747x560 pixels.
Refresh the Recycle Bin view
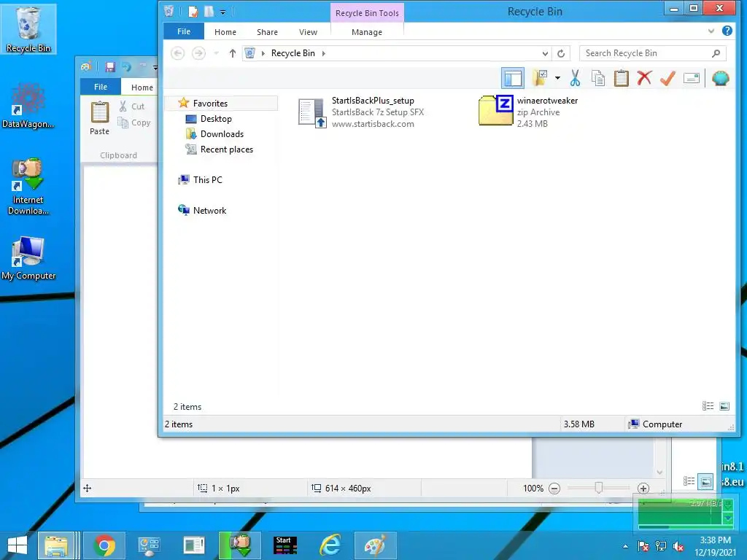tap(561, 53)
